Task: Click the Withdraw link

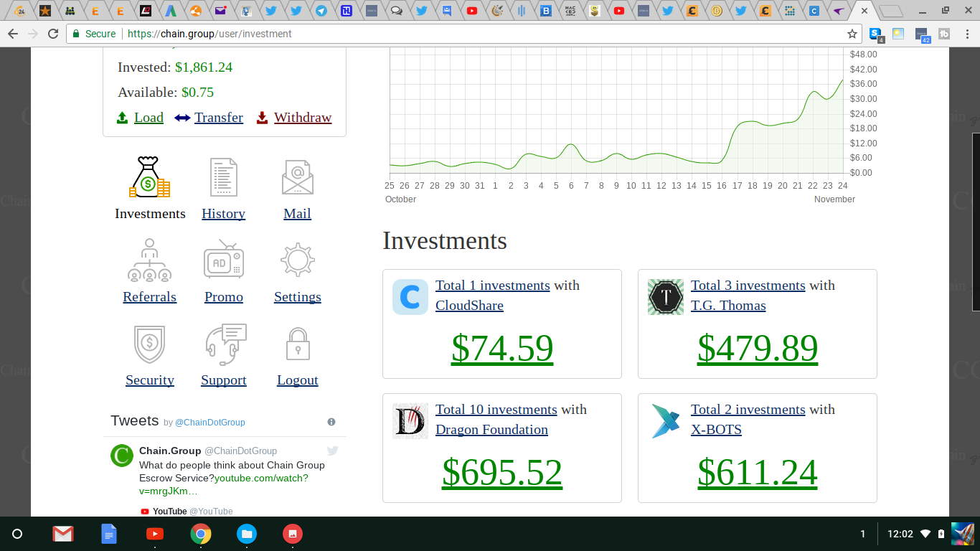Action: (x=303, y=118)
